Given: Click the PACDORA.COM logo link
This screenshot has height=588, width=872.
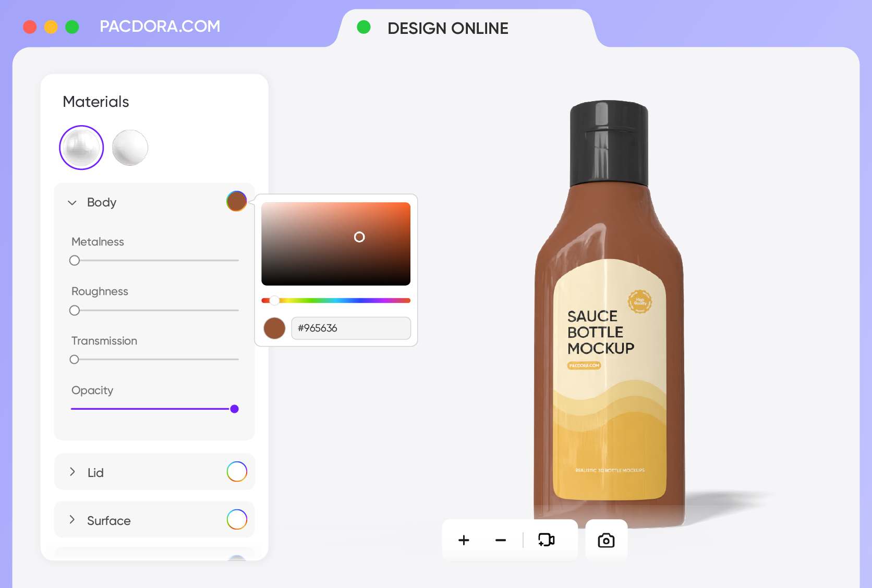Looking at the screenshot, I should 159,27.
